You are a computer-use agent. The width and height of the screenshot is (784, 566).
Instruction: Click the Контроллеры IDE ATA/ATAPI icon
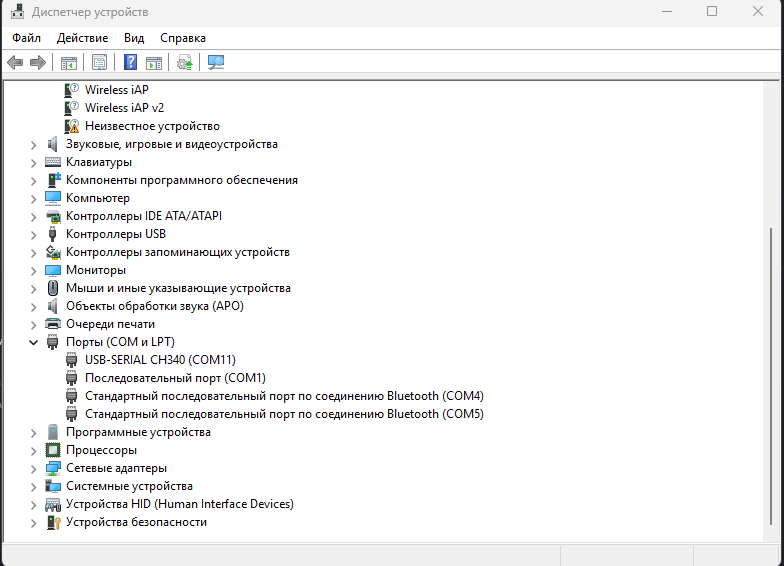click(x=52, y=216)
